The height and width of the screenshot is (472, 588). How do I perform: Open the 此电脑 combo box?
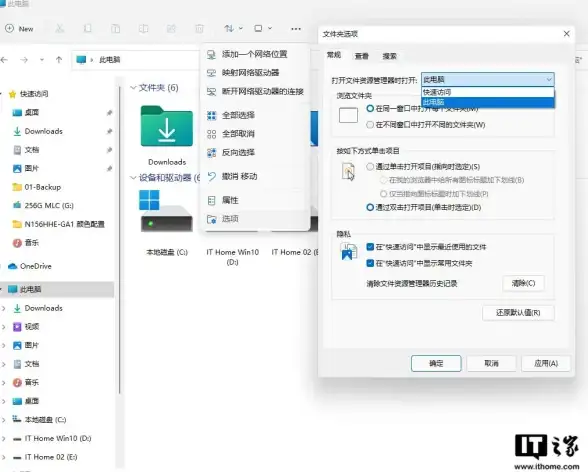[488, 79]
